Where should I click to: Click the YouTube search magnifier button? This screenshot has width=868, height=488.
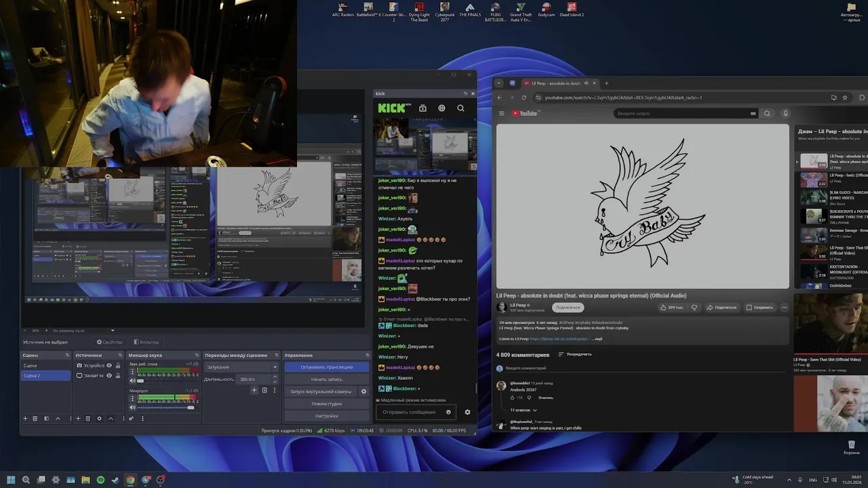tap(767, 113)
